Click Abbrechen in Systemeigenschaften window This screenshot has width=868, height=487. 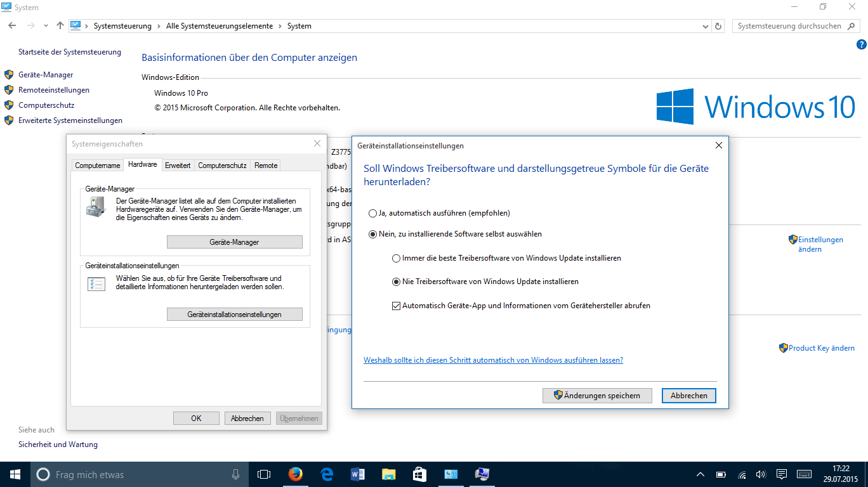point(247,419)
